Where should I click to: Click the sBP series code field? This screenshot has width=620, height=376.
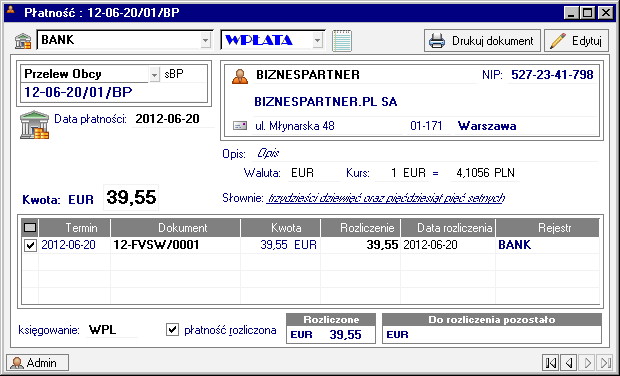pos(184,74)
